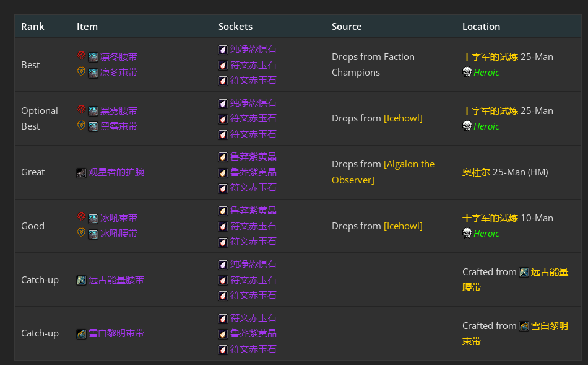The width and height of the screenshot is (588, 365).
Task: Click the Location column header
Action: [481, 27]
